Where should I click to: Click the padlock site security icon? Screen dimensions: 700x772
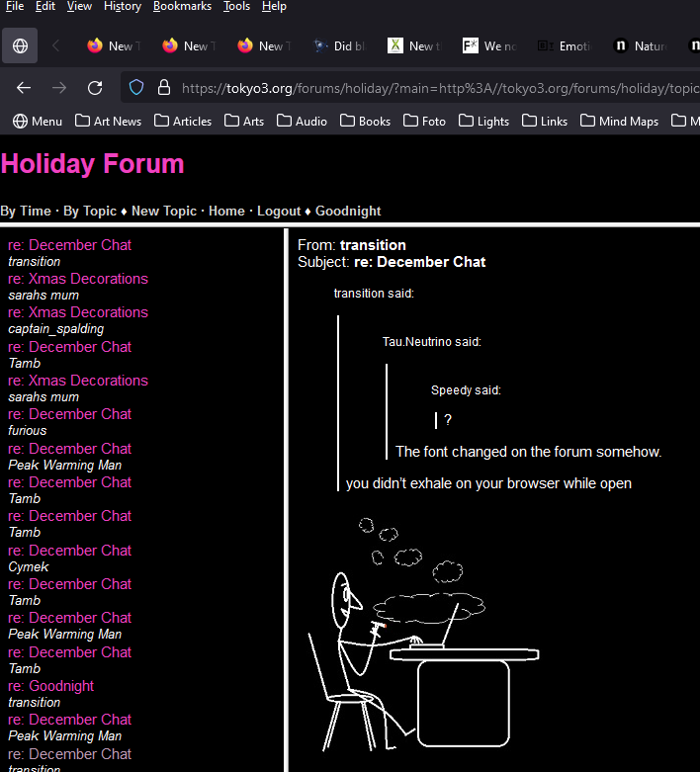pyautogui.click(x=163, y=87)
